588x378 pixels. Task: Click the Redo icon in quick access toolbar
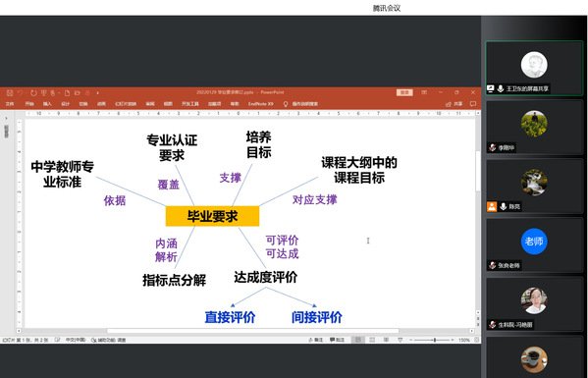click(33, 92)
